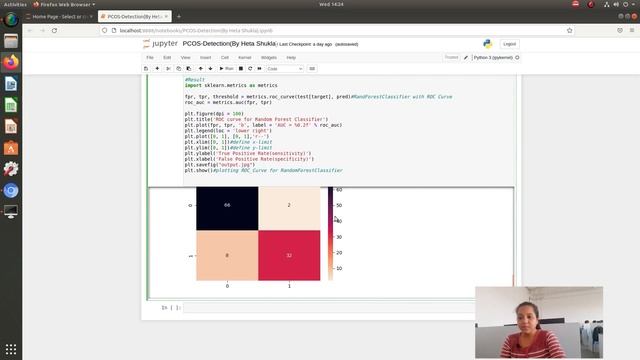Run the current cell
640x360 pixels.
point(227,69)
